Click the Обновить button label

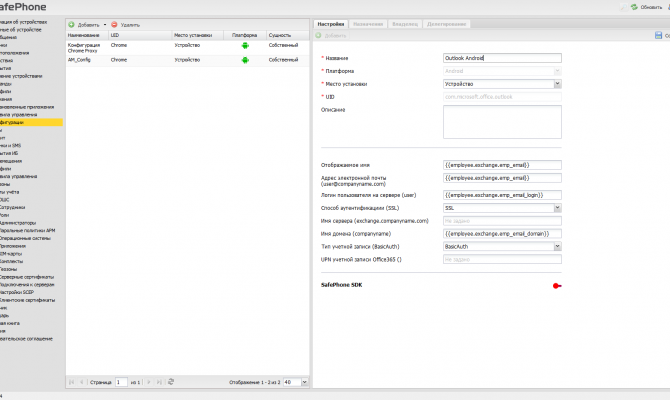point(651,7)
